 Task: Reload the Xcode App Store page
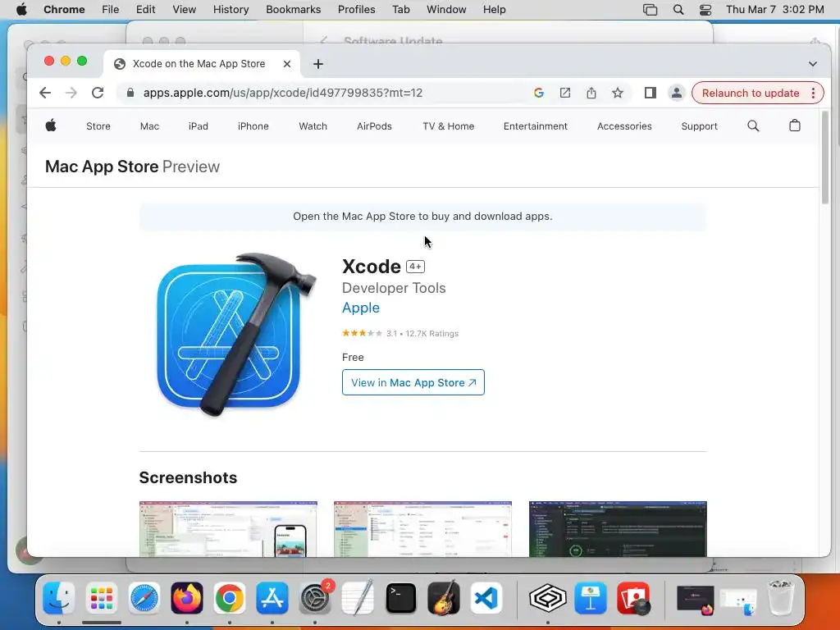tap(98, 93)
